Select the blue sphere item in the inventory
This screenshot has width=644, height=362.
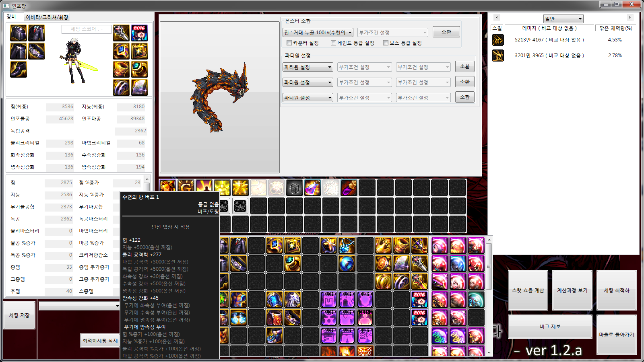(x=347, y=263)
